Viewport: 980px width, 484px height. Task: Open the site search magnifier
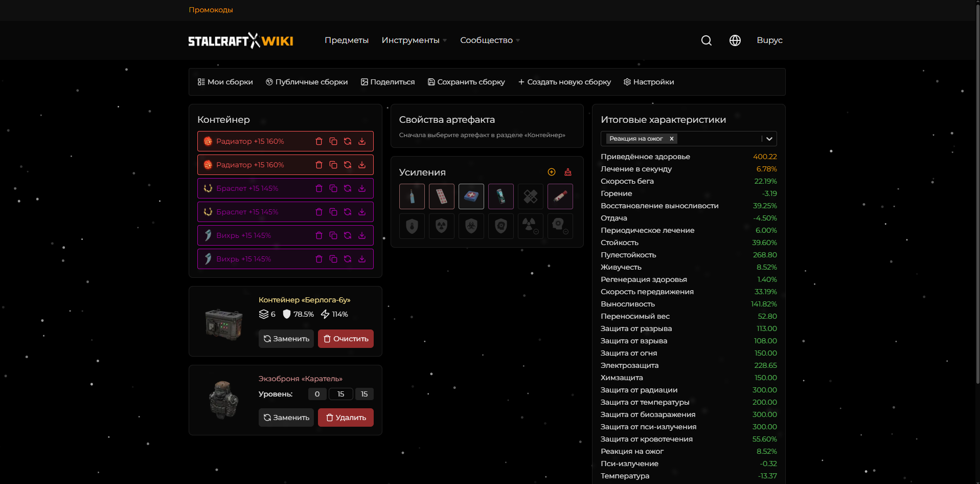(x=706, y=40)
